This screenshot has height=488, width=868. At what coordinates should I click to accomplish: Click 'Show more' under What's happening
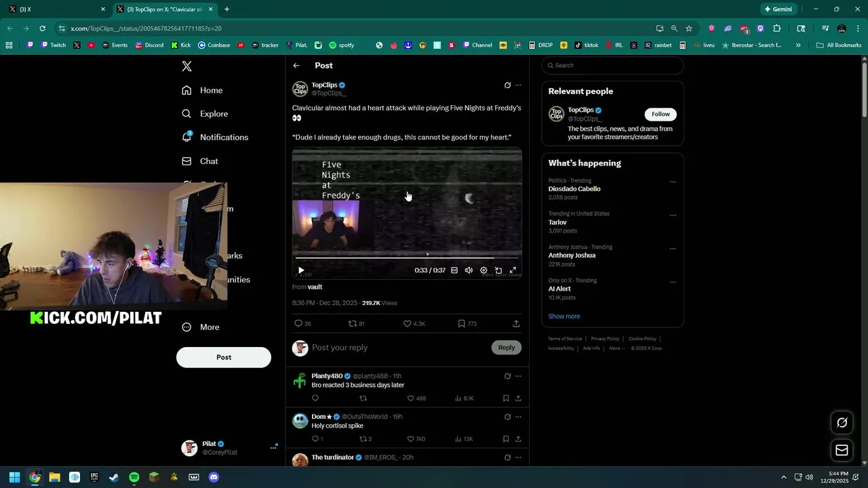tap(564, 317)
